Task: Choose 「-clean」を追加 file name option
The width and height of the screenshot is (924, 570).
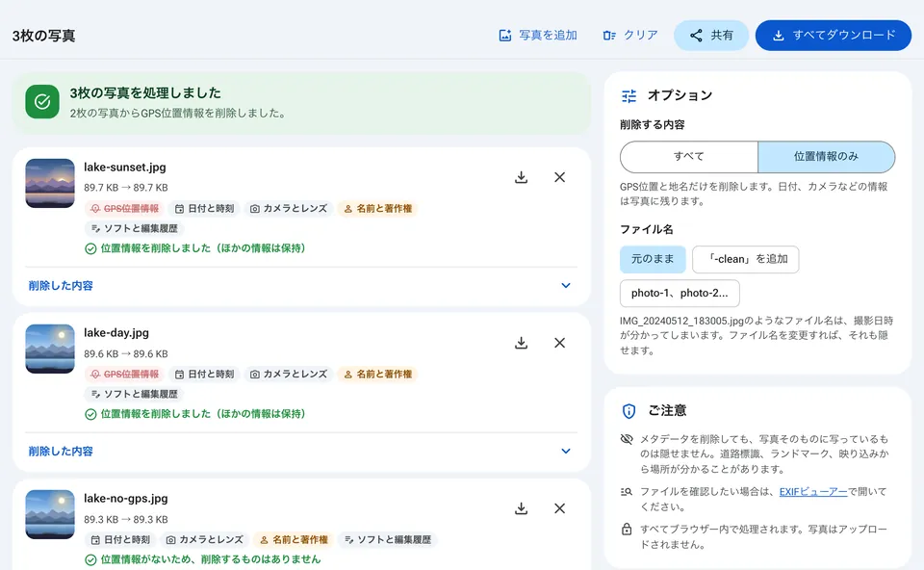Action: pos(745,259)
